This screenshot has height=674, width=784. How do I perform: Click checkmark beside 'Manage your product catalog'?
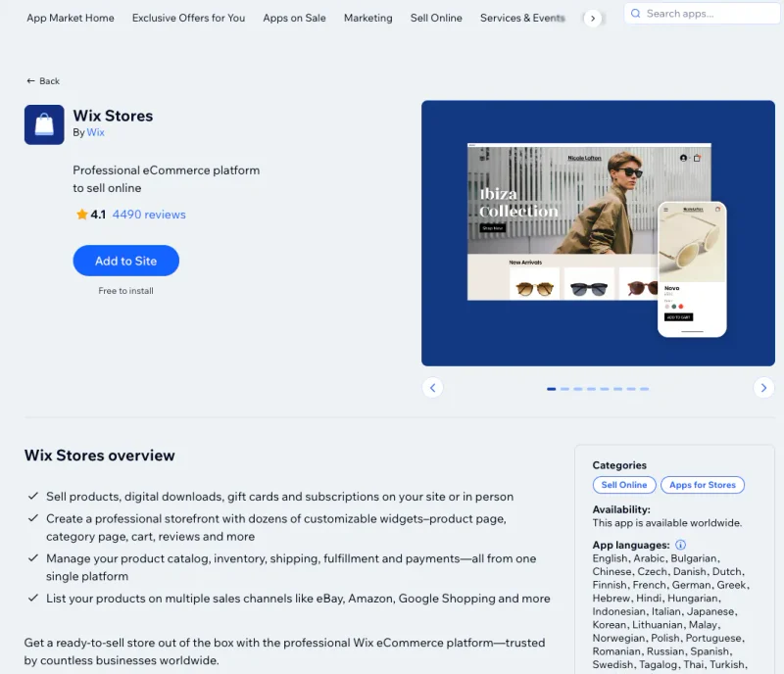tap(33, 557)
